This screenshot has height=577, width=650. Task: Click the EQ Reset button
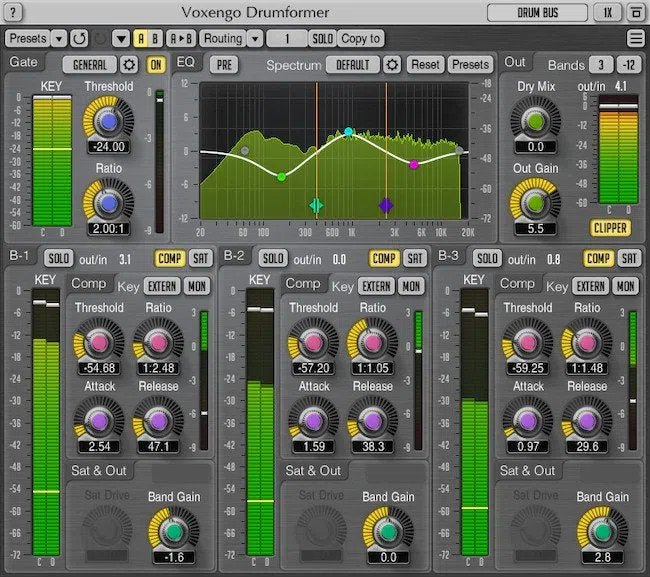point(425,65)
